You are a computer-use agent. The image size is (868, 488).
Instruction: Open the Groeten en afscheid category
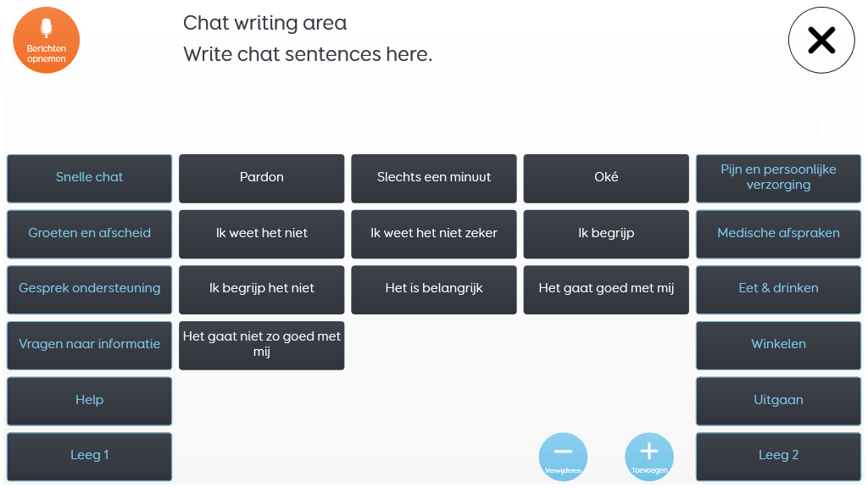(x=90, y=234)
